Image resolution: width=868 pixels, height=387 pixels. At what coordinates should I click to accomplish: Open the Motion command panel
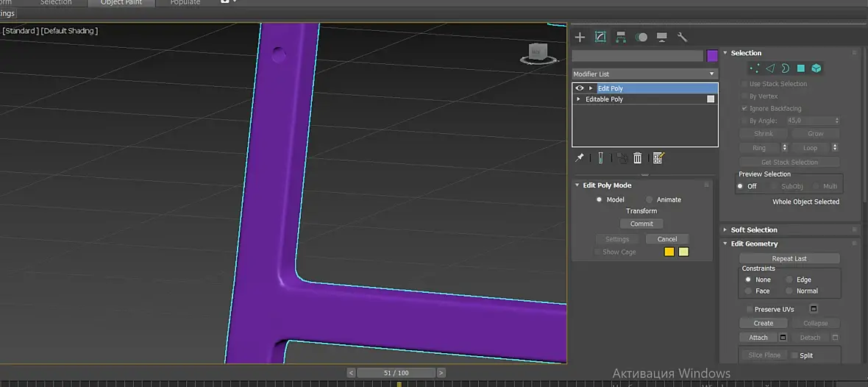pyautogui.click(x=641, y=37)
